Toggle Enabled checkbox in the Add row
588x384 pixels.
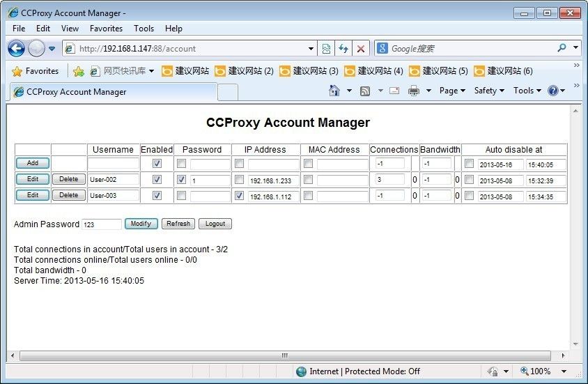pyautogui.click(x=157, y=164)
